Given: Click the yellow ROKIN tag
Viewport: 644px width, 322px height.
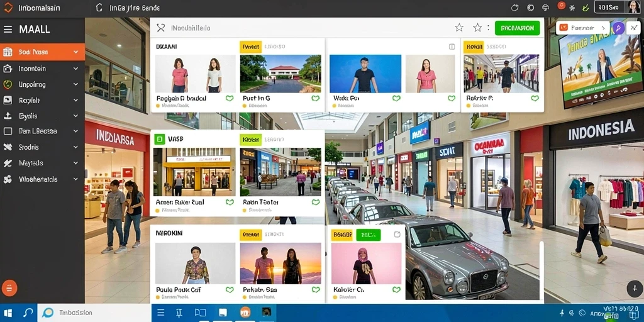Looking at the screenshot, I should [x=474, y=47].
